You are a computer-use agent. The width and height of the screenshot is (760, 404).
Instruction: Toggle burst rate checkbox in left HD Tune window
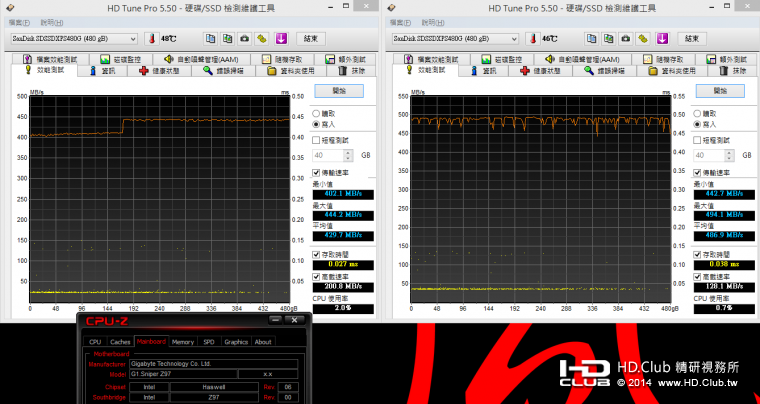point(316,277)
